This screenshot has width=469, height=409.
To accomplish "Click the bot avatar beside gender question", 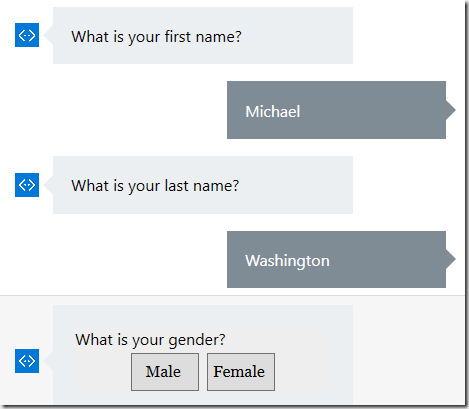I will coord(27,361).
